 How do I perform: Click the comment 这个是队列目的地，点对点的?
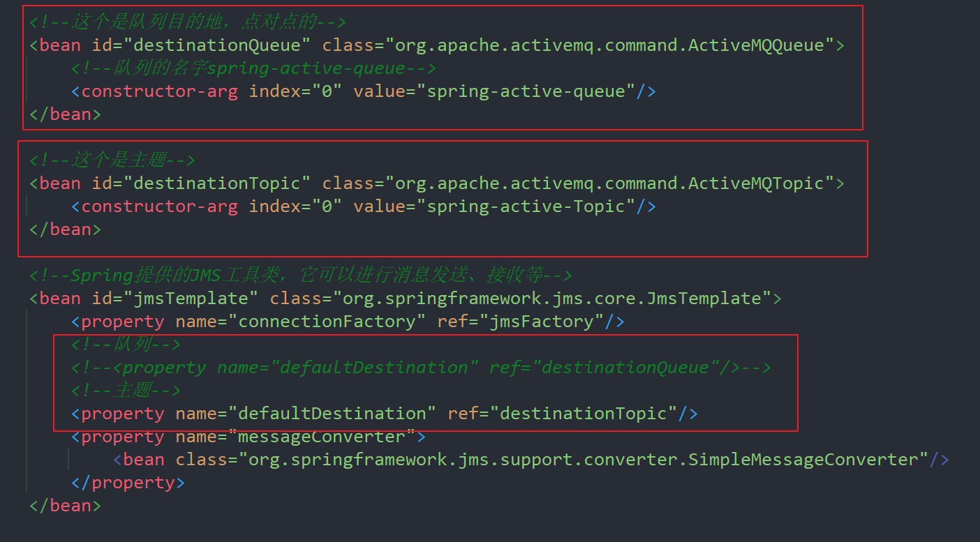[188, 22]
